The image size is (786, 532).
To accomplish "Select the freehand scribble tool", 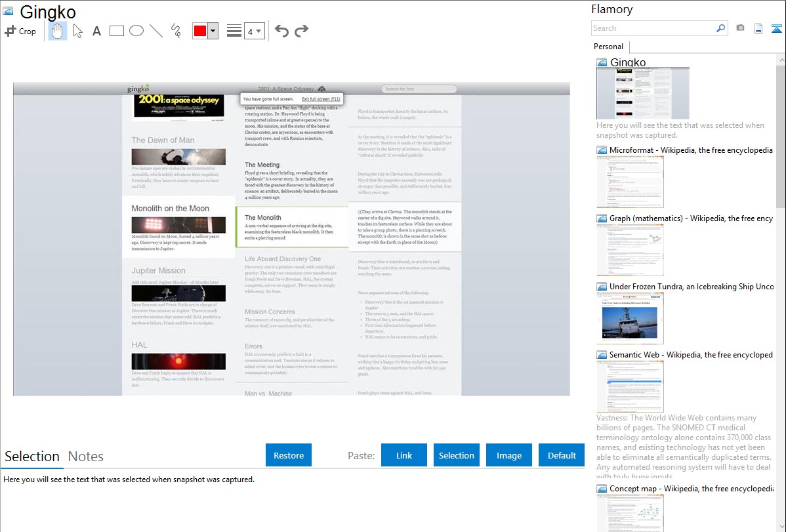I will (x=175, y=31).
